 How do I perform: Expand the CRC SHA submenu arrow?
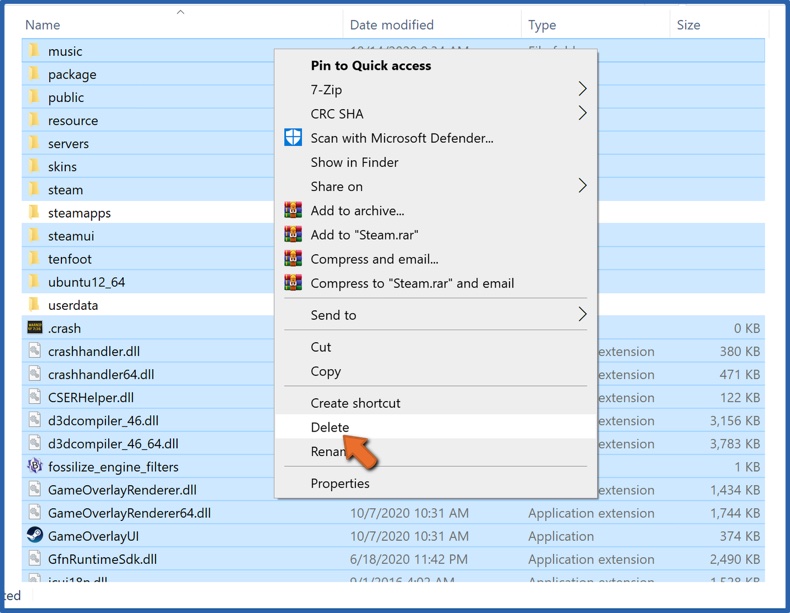point(582,113)
